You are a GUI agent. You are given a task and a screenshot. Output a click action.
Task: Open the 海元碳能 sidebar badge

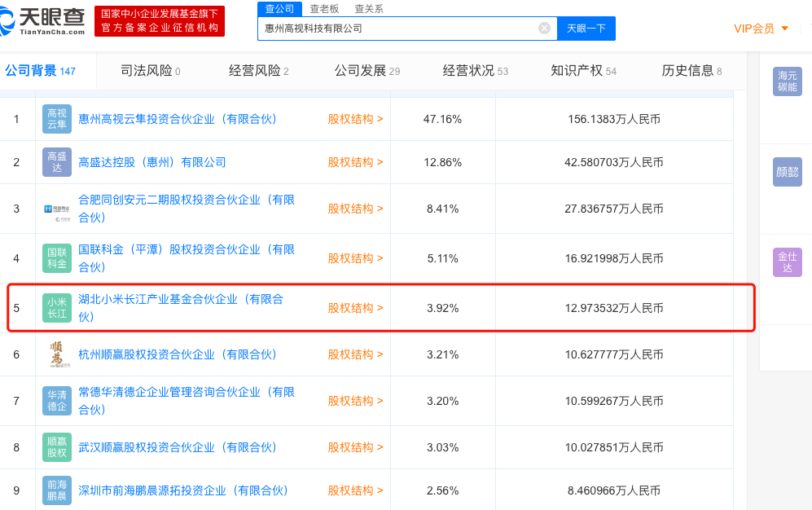tap(787, 81)
